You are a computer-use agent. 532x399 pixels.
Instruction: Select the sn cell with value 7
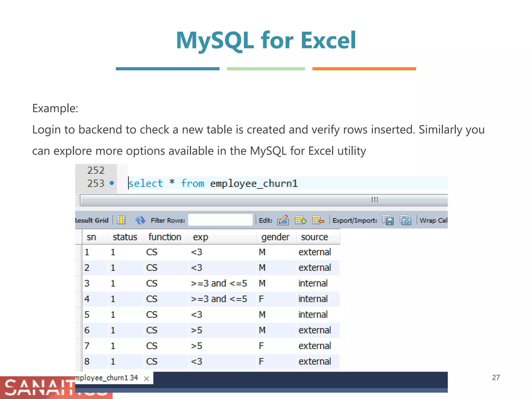click(x=95, y=346)
